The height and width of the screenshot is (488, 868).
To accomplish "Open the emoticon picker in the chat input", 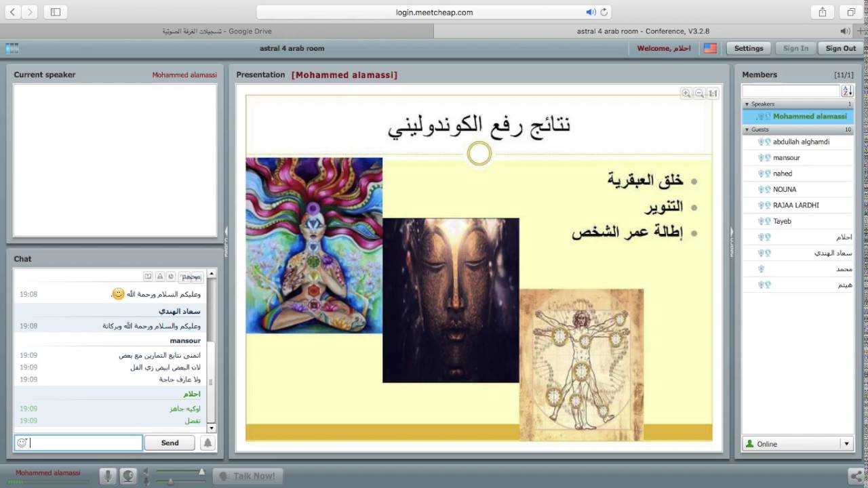I will pyautogui.click(x=22, y=443).
